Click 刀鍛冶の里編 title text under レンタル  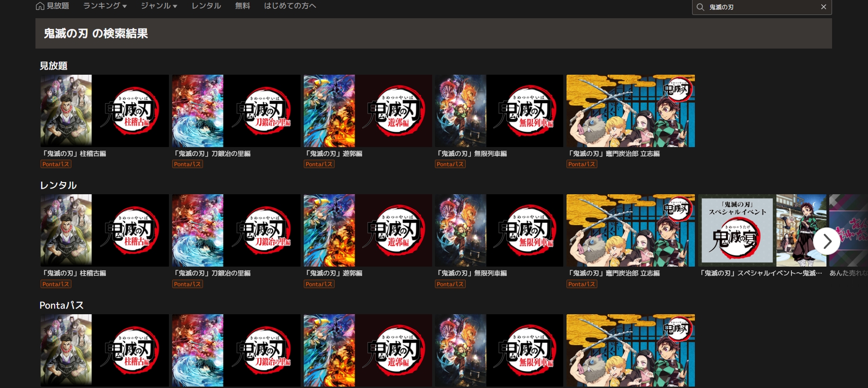click(212, 273)
